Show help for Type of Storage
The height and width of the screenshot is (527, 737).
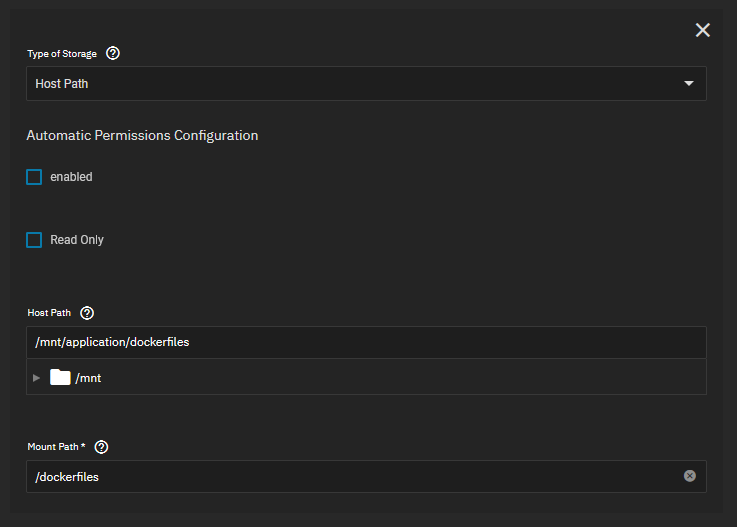click(113, 54)
